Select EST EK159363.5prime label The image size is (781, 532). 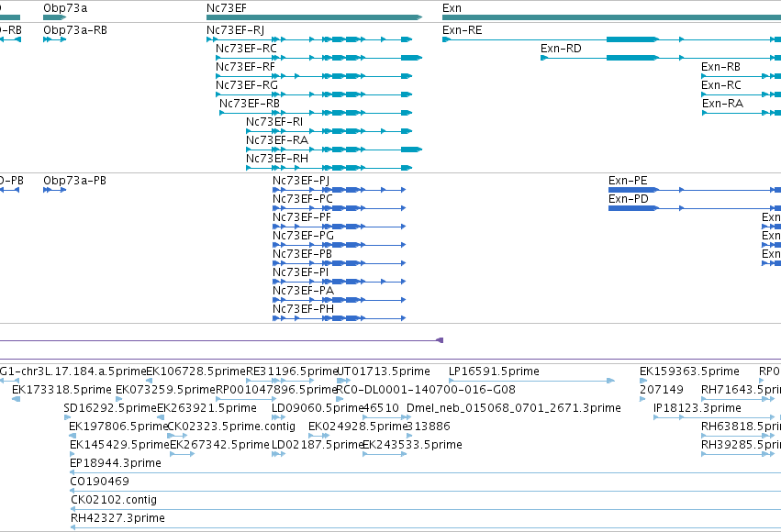click(x=689, y=371)
